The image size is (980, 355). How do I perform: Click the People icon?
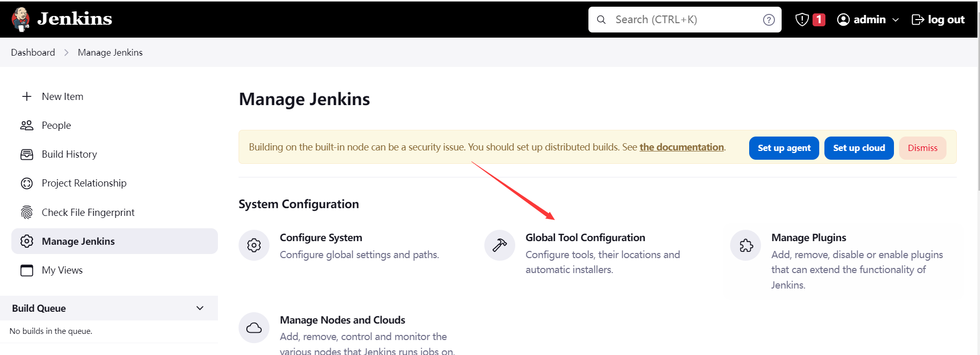click(27, 125)
